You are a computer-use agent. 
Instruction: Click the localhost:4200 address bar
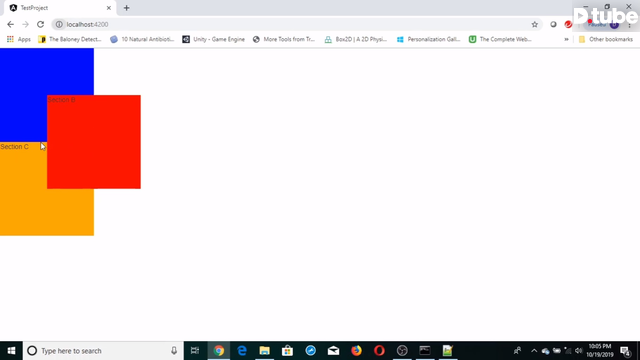coord(297,24)
